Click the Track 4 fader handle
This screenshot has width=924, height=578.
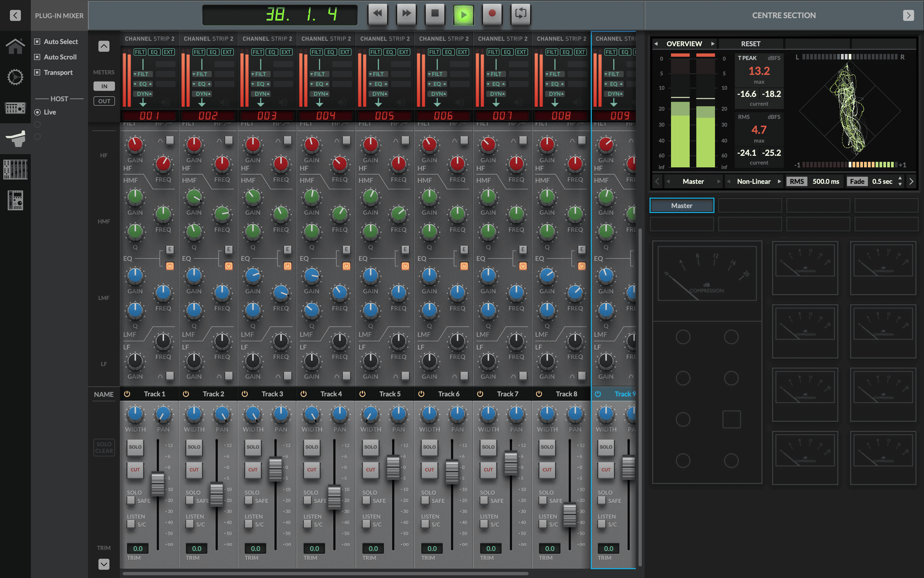pyautogui.click(x=334, y=497)
